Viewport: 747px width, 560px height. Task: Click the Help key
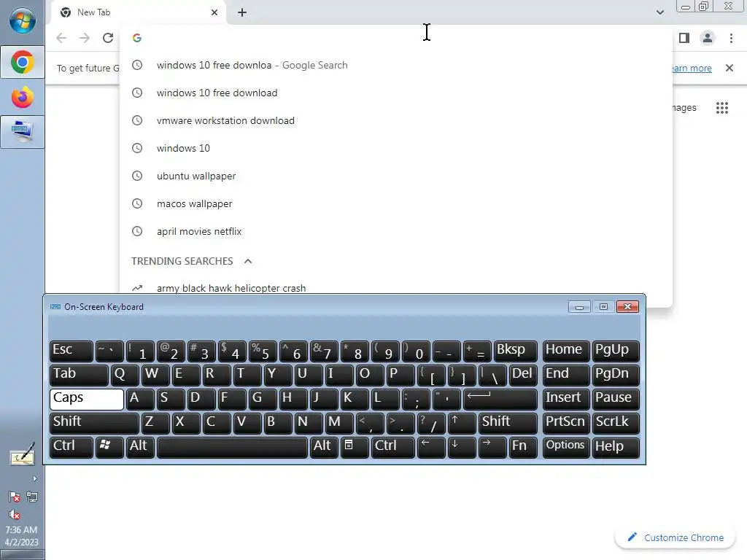(x=616, y=447)
